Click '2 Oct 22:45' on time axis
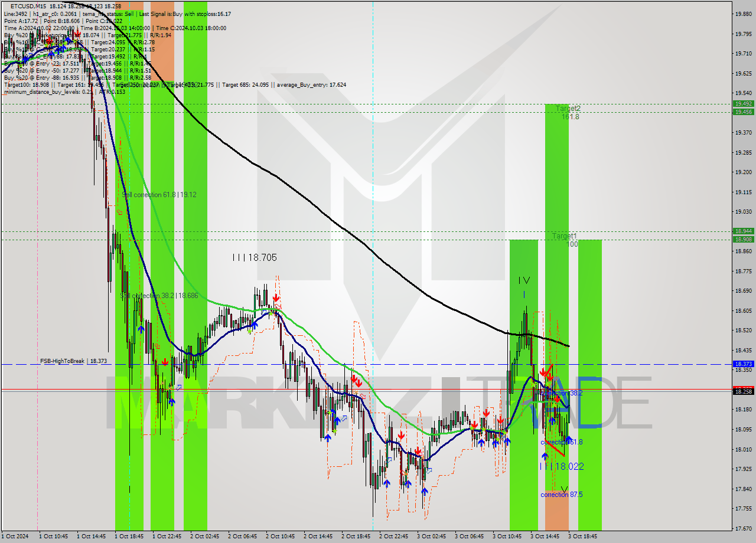Screen dimensions: 756x543 tap(393, 537)
